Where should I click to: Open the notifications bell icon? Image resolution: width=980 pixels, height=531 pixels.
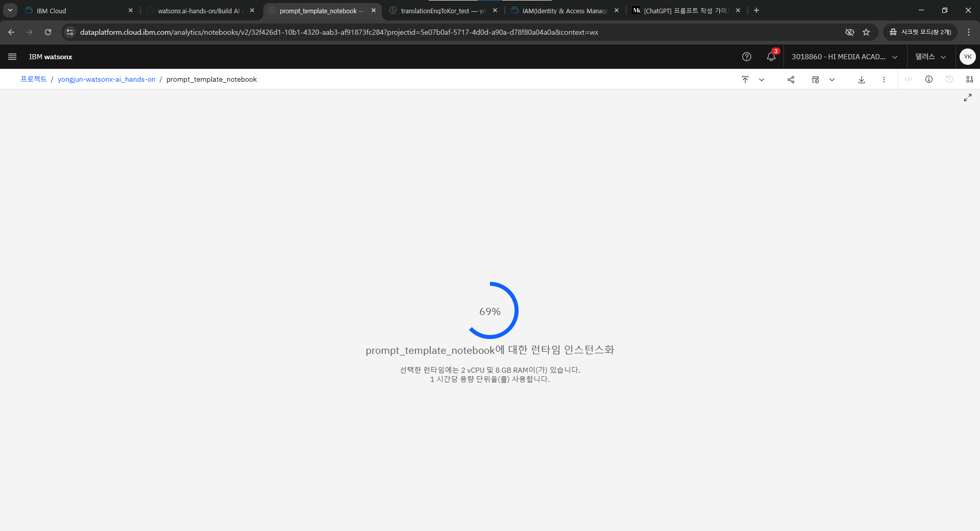[771, 57]
